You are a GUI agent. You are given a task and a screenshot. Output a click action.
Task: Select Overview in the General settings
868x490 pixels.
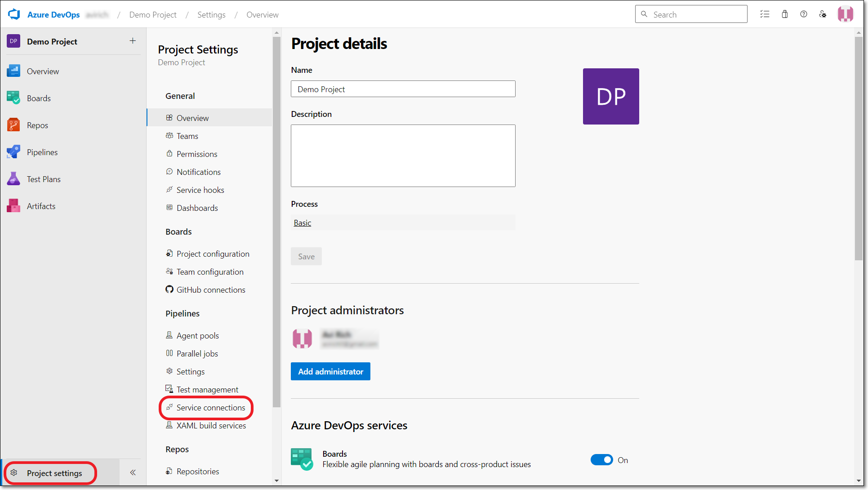coord(209,118)
